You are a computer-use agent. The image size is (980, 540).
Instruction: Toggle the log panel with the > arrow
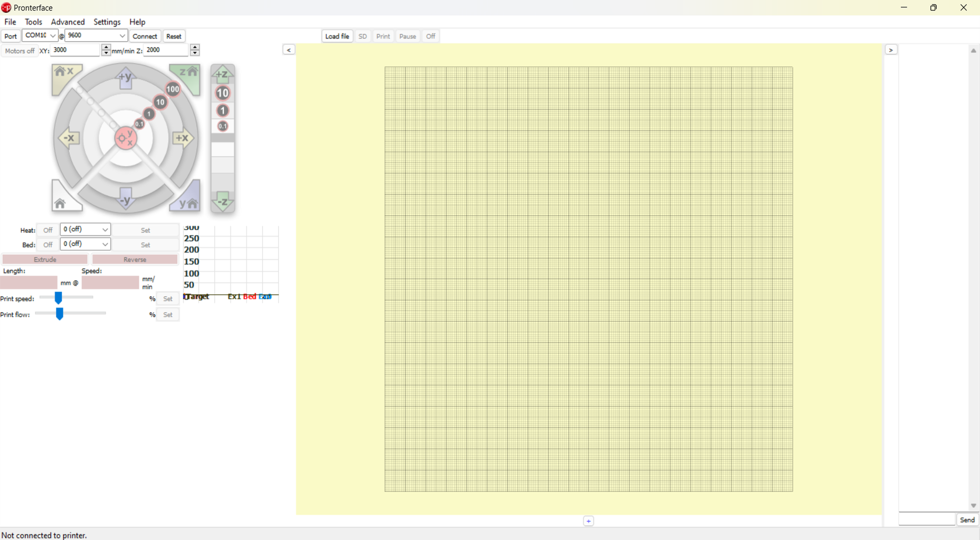891,50
